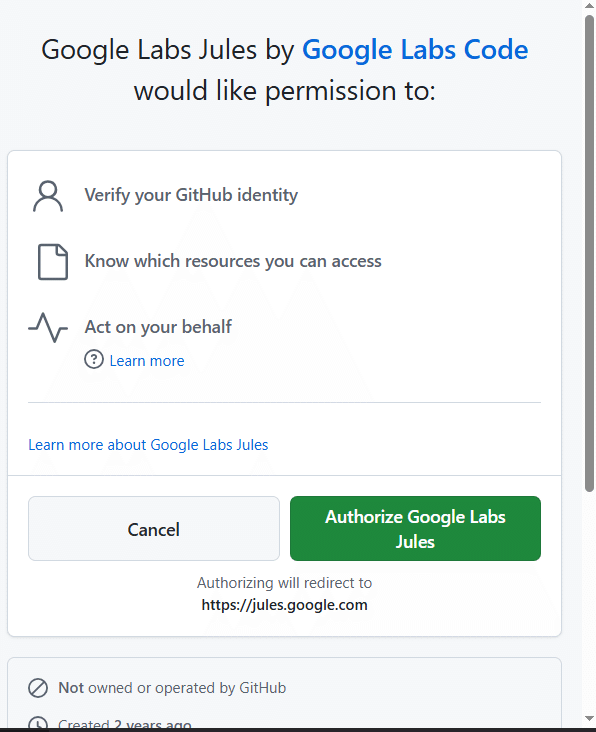The height and width of the screenshot is (732, 596).
Task: Click the scrollbar track below the thumb
Action: coord(590,602)
